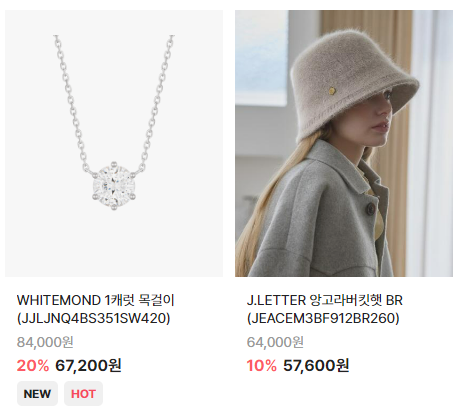Click the 67,200원 sale price

tap(88, 366)
